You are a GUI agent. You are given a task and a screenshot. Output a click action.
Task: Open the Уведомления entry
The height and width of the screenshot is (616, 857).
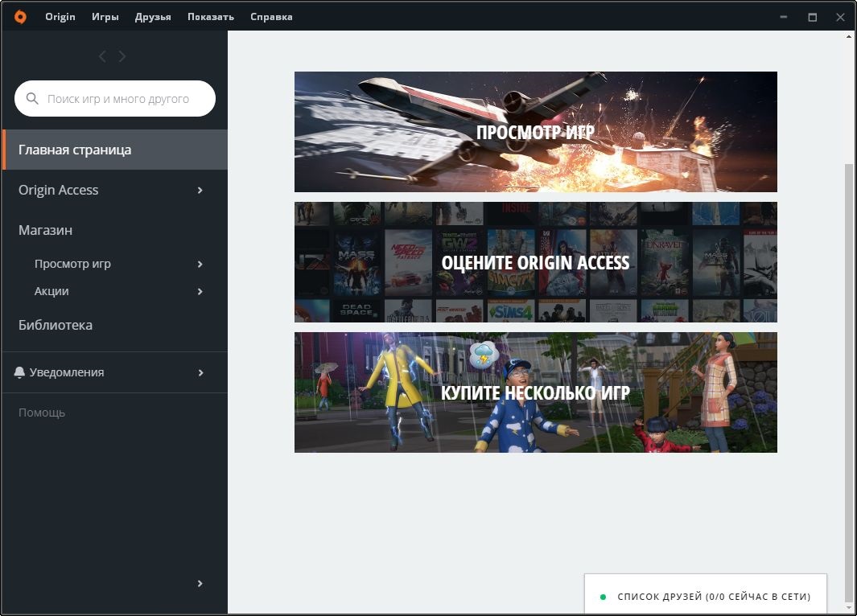(115, 372)
